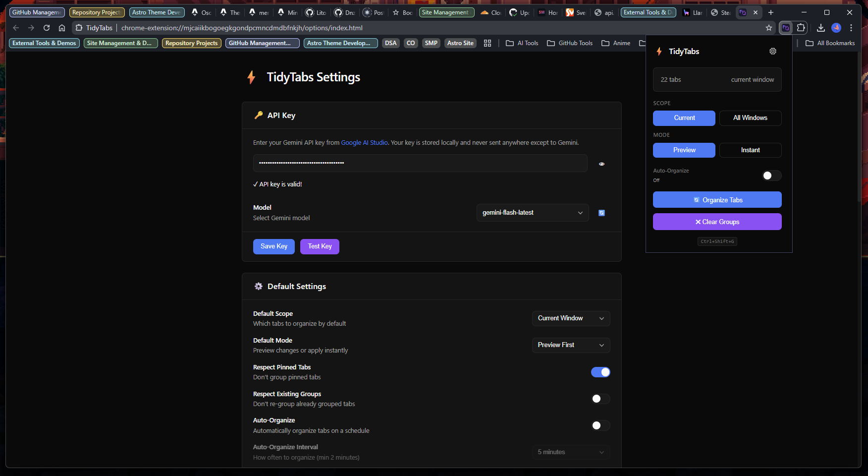Switch to the Site Management tab

coord(446,12)
